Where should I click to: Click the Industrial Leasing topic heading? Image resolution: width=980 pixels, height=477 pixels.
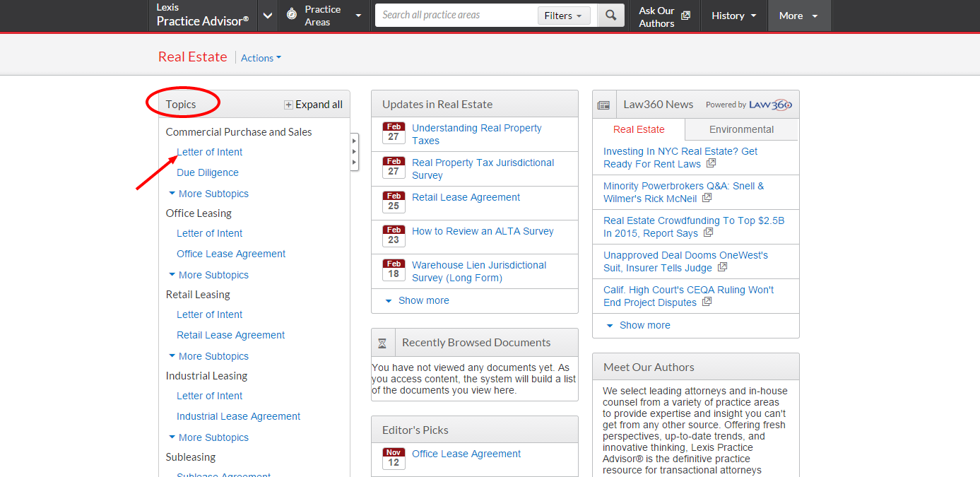click(x=206, y=376)
